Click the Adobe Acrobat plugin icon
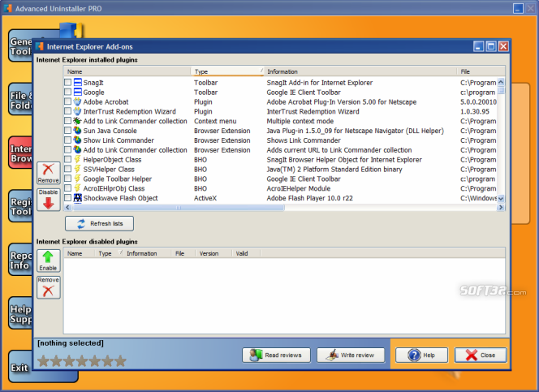539x392 pixels. coord(77,102)
